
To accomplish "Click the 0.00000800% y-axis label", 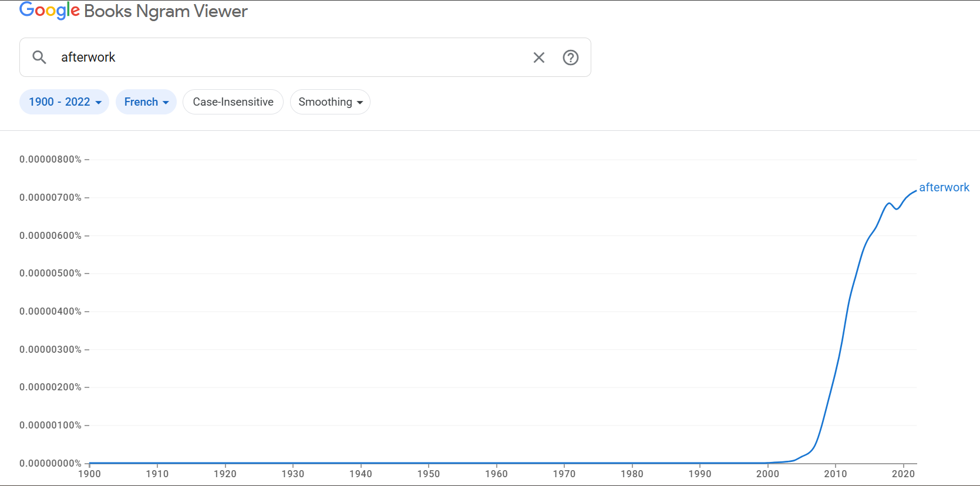I will (x=50, y=160).
